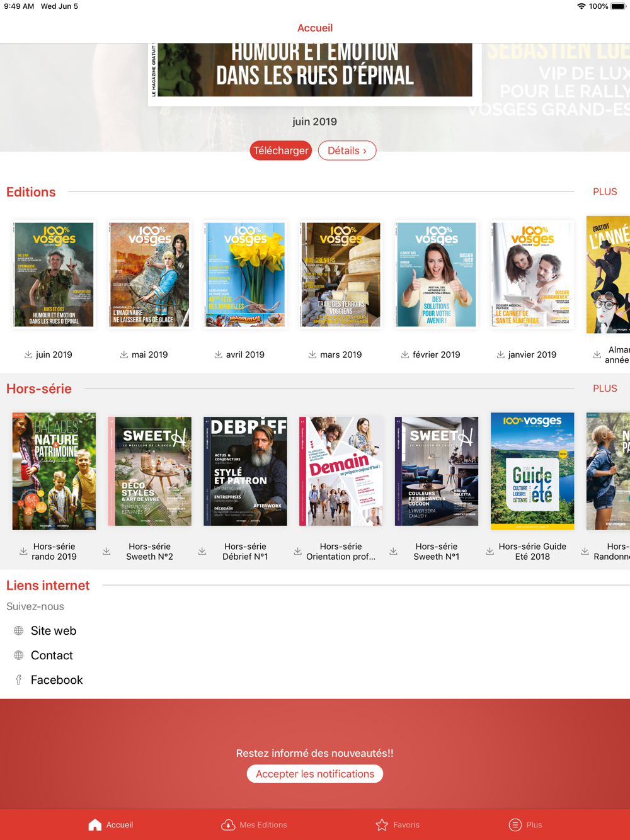The image size is (630, 840).
Task: Tap download icon beside Hors-série Sweeth N°1
Action: (393, 551)
